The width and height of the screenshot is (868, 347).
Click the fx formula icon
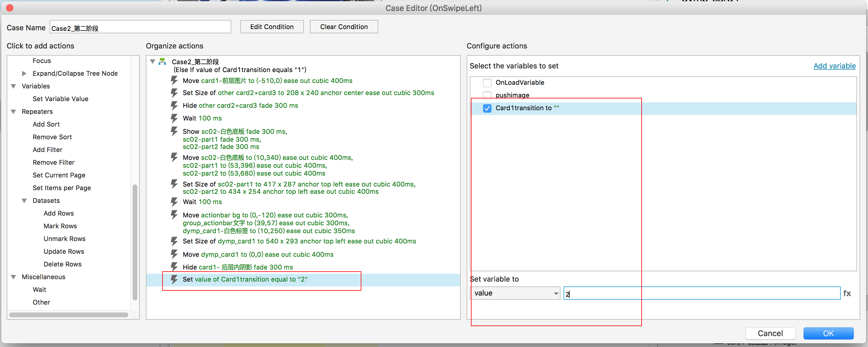pos(847,293)
